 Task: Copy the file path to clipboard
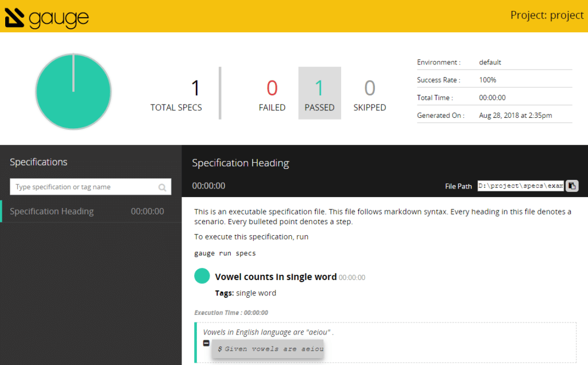pyautogui.click(x=572, y=186)
